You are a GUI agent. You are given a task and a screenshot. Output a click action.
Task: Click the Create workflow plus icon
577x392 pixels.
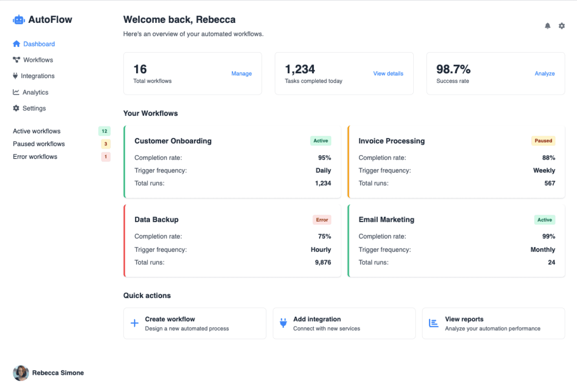[134, 323]
